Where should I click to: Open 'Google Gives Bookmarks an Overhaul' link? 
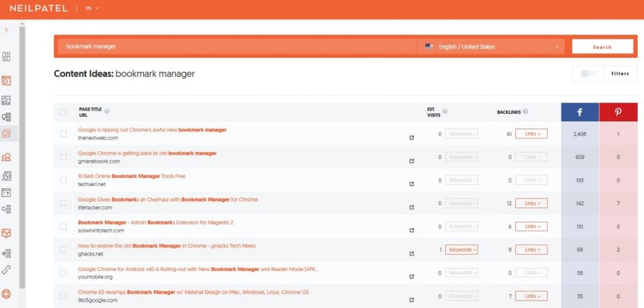(x=168, y=200)
